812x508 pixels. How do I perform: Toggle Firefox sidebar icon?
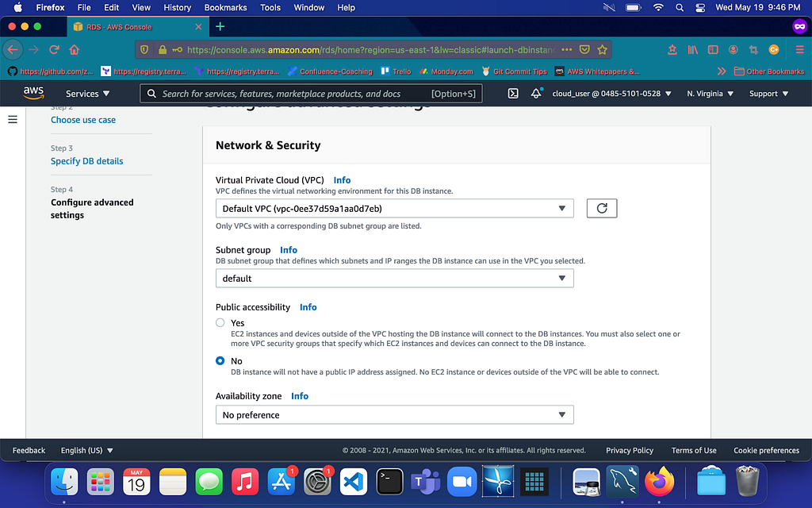[x=713, y=50]
